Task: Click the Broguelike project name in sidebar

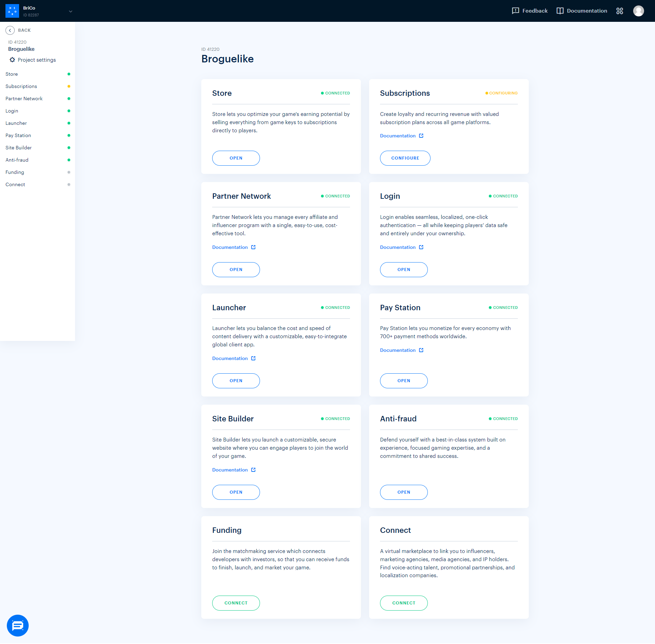Action: click(21, 49)
